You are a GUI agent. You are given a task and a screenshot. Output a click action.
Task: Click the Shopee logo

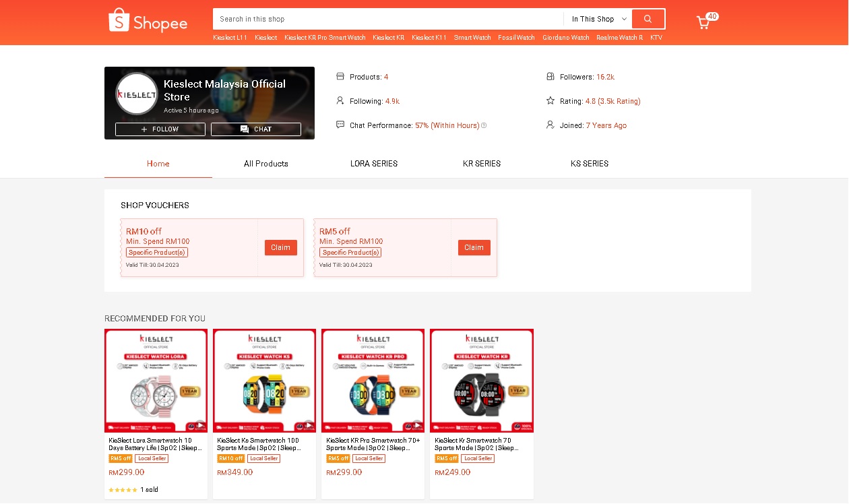[148, 20]
